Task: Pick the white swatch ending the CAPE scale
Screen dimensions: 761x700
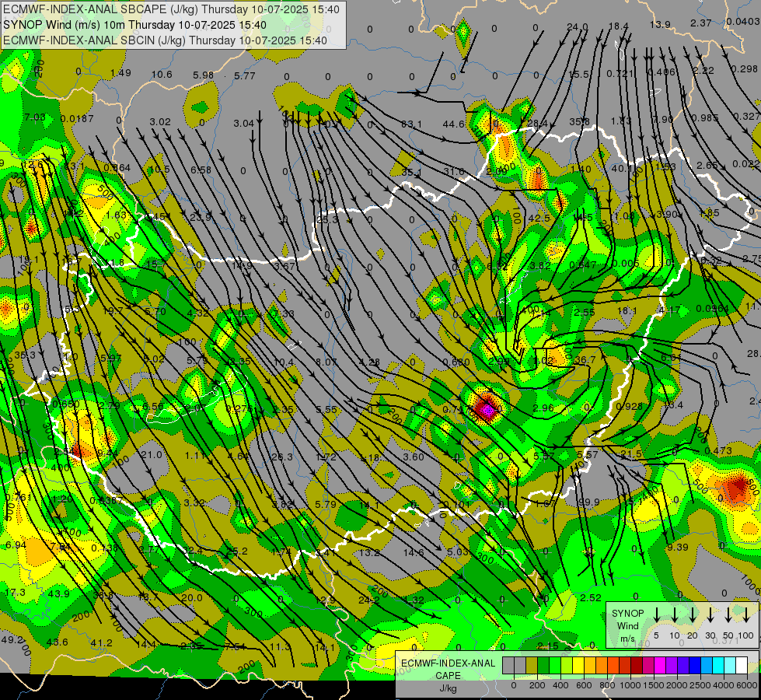Action: [x=742, y=666]
